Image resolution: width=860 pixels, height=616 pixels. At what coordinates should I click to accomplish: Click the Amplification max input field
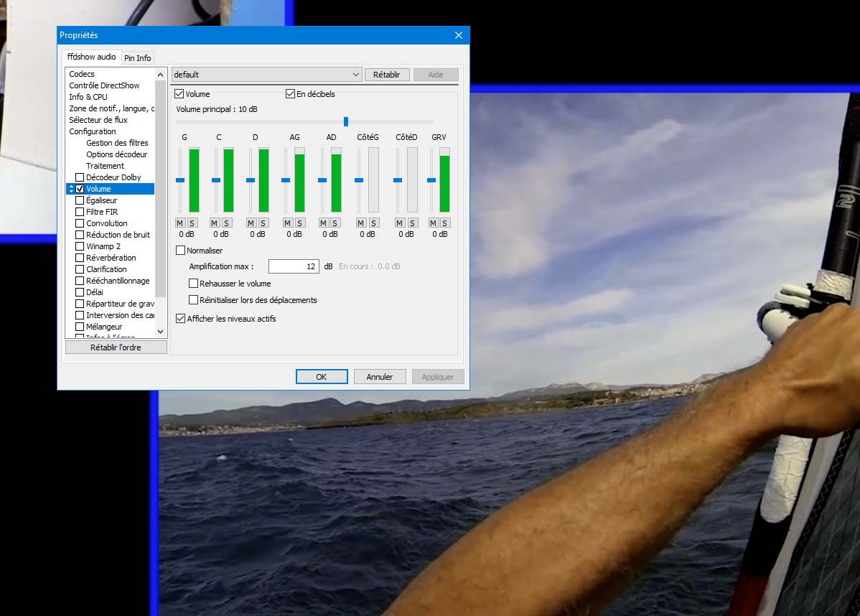294,266
